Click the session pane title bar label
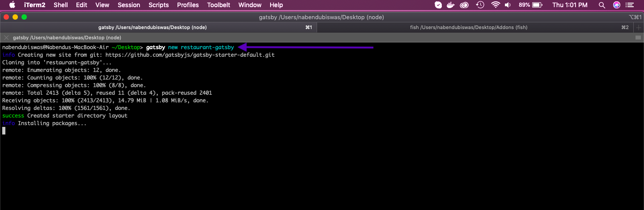The height and width of the screenshot is (210, 644). [67, 38]
